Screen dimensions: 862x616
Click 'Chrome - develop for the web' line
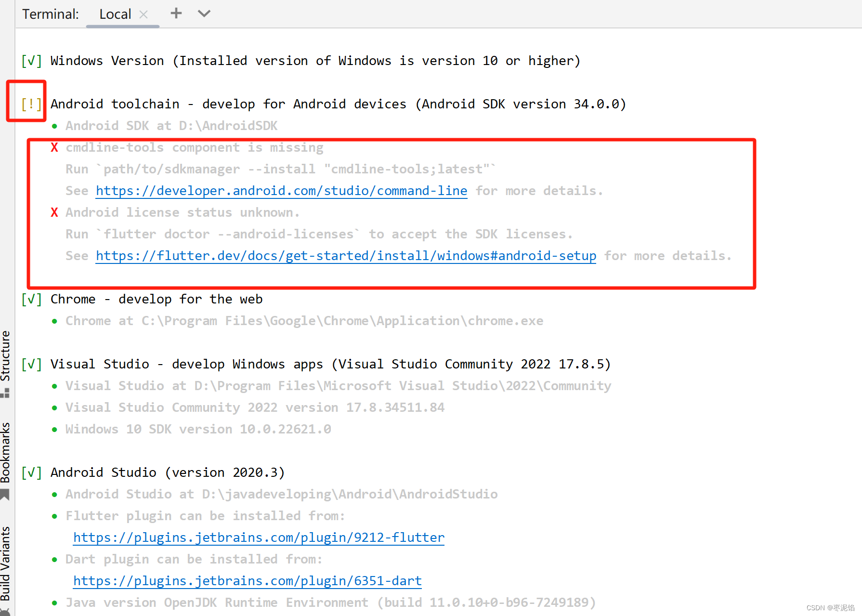pyautogui.click(x=157, y=299)
